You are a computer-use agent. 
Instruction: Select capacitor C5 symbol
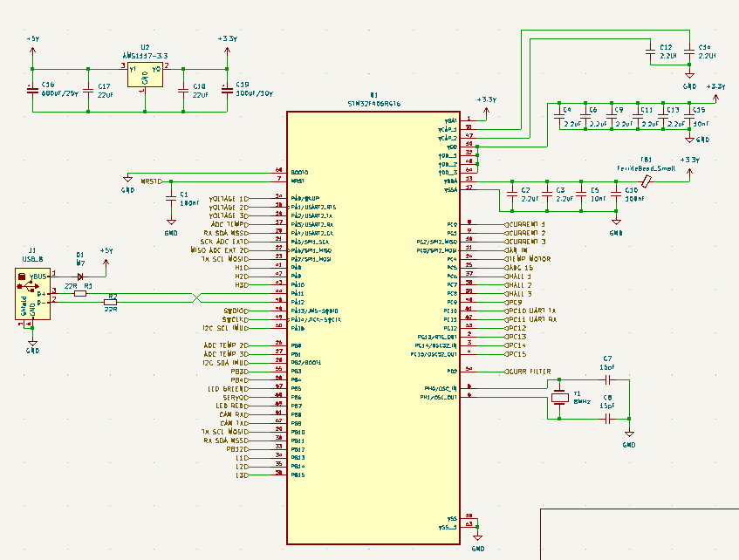(x=581, y=195)
